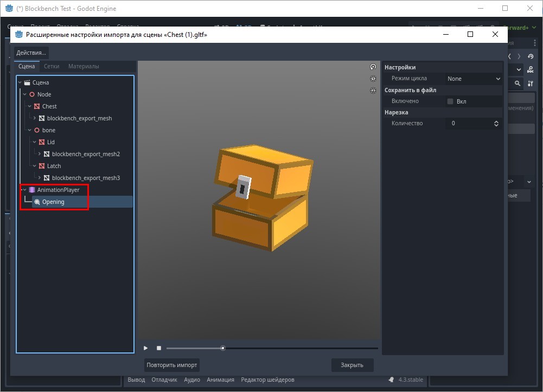This screenshot has height=392, width=543.
Task: Switch to the Сетки tab
Action: 52,66
